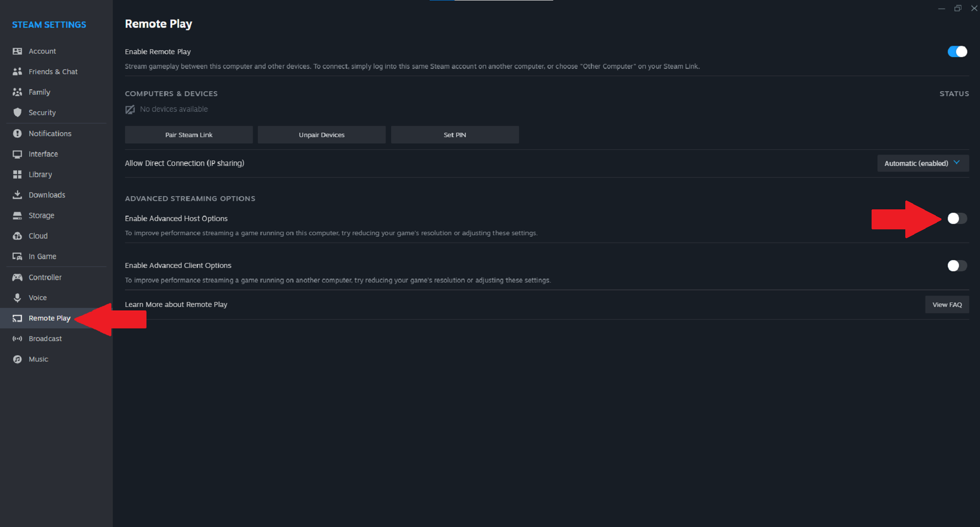Click the Music note icon
This screenshot has height=527, width=980.
point(18,359)
